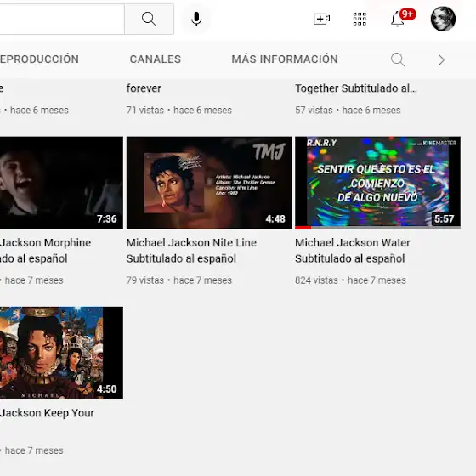Open the Jackson Morphine title link
Viewport: 476px width, 476px height.
(x=46, y=251)
